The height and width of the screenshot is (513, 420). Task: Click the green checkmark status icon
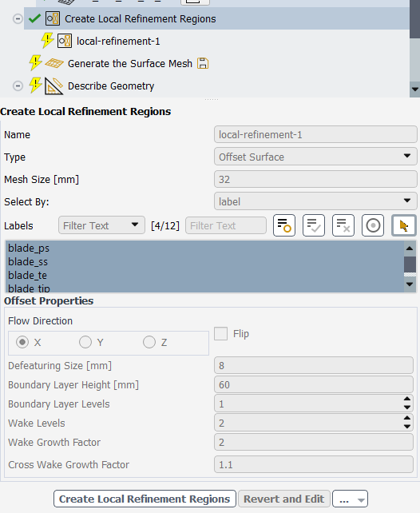click(34, 18)
